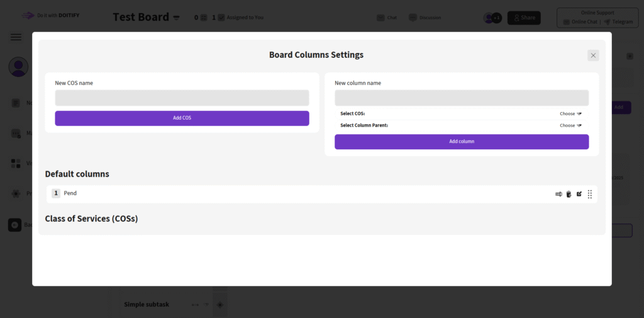Close the Board Columns Settings dialog
Viewport: 644px width, 318px height.
[x=593, y=55]
